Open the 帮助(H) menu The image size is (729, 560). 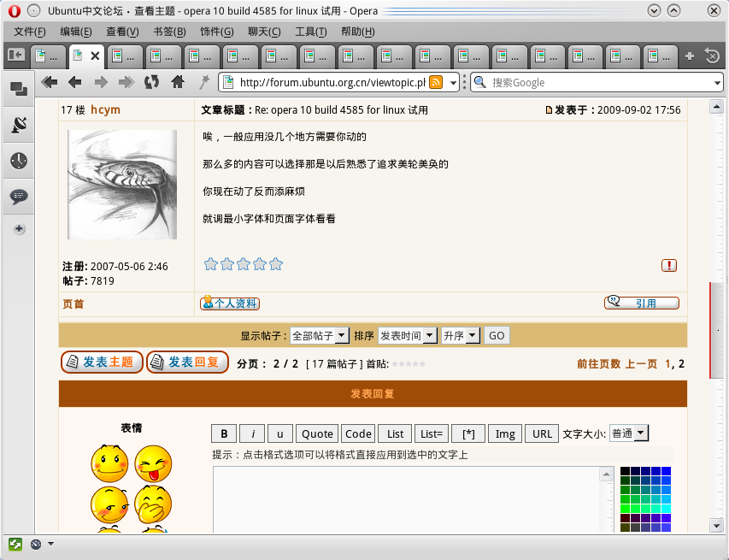tap(357, 32)
